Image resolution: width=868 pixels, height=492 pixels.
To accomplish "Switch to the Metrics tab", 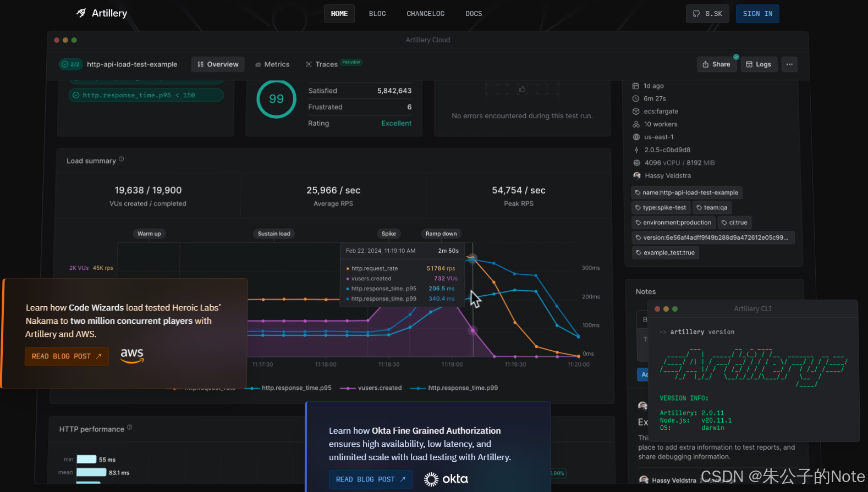I will click(x=272, y=64).
